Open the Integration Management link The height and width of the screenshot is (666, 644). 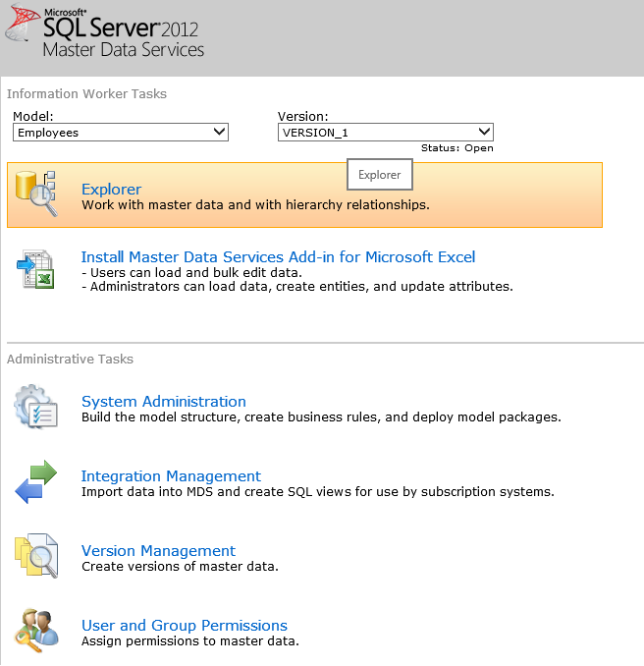click(171, 476)
